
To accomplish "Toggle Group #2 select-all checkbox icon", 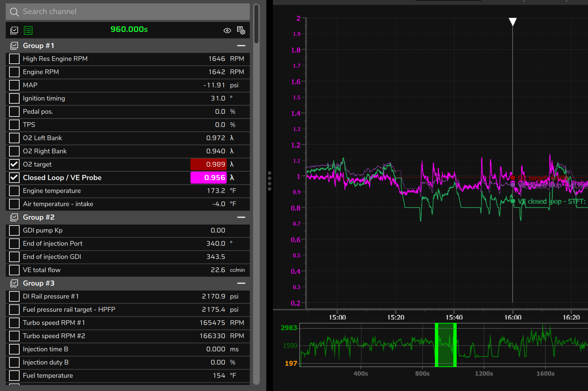I will [x=14, y=217].
